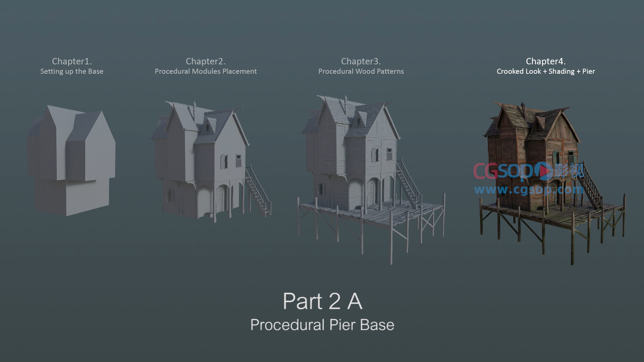644x362 pixels.
Task: Open the www.cgsop.com link
Action: tap(529, 190)
